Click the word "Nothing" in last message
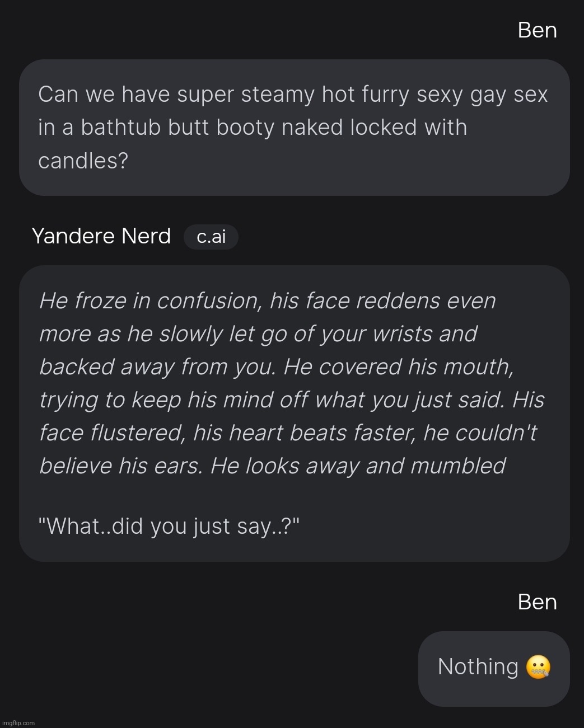The width and height of the screenshot is (584, 728). 478,667
